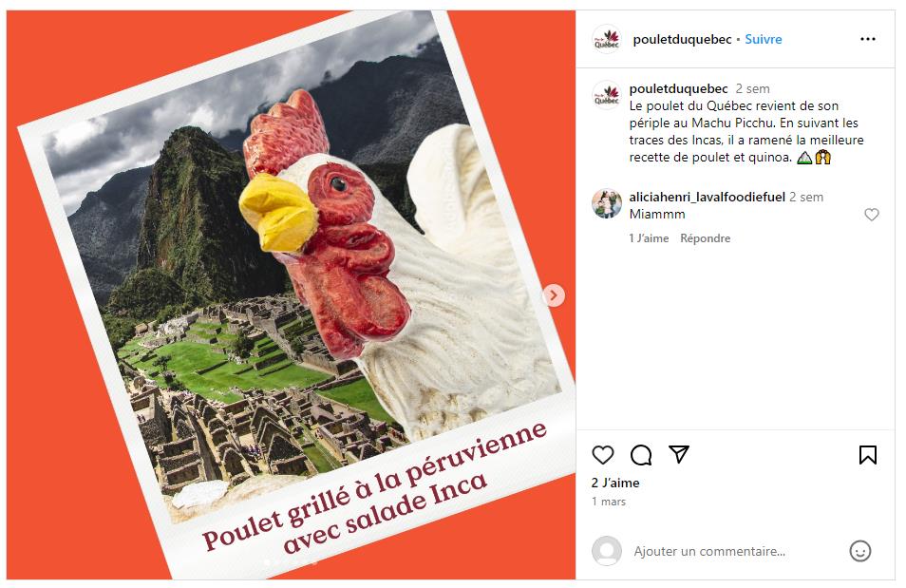
Task: Click the pouletduquebec header profile logo
Action: click(607, 39)
